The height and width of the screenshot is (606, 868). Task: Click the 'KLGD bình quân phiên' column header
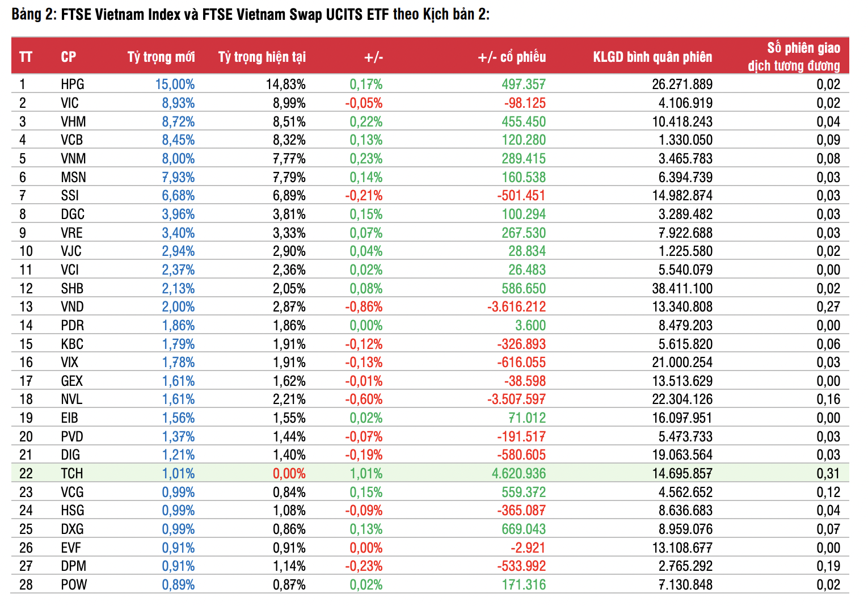pyautogui.click(x=652, y=57)
